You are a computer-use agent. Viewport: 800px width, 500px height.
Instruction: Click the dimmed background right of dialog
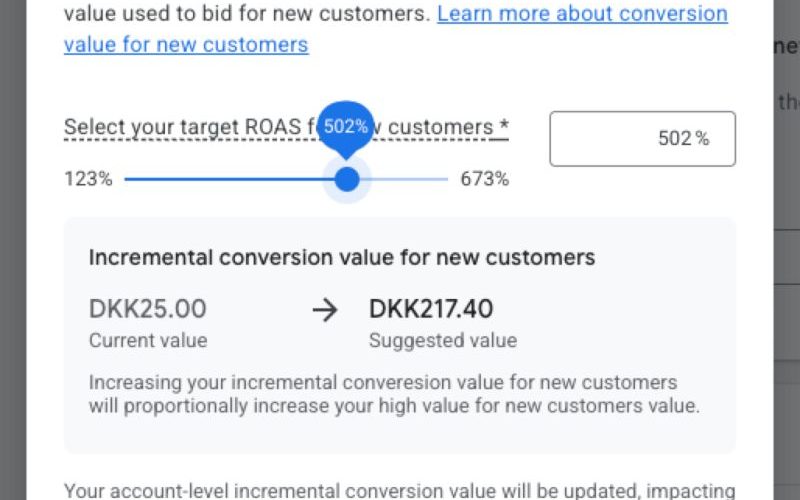click(786, 300)
